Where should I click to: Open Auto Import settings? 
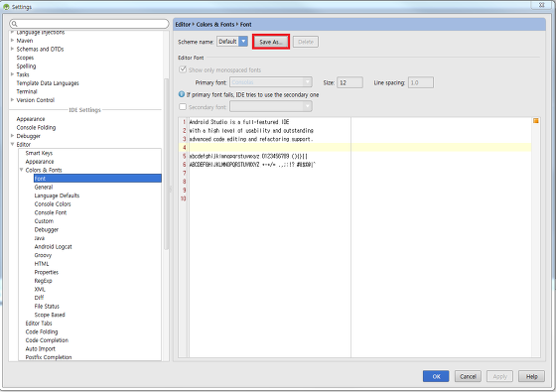40,348
